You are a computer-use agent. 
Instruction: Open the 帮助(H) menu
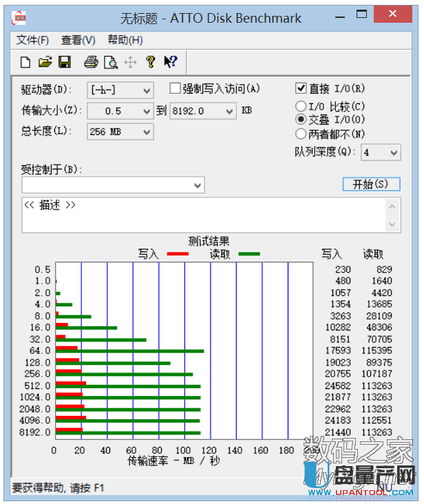tap(125, 40)
